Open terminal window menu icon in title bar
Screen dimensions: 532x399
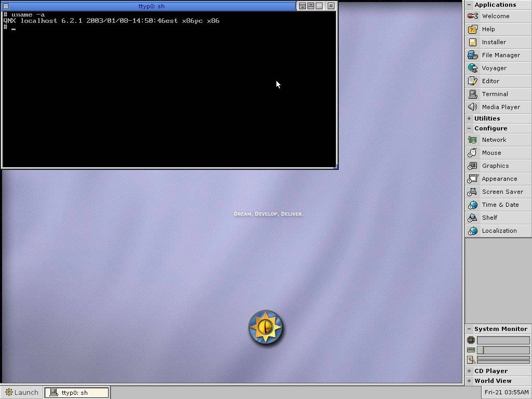pyautogui.click(x=6, y=6)
